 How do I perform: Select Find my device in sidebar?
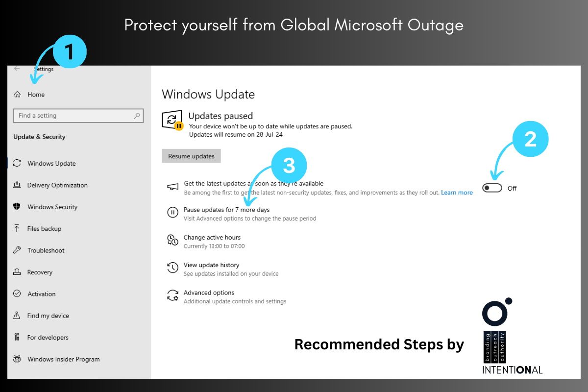coord(48,316)
